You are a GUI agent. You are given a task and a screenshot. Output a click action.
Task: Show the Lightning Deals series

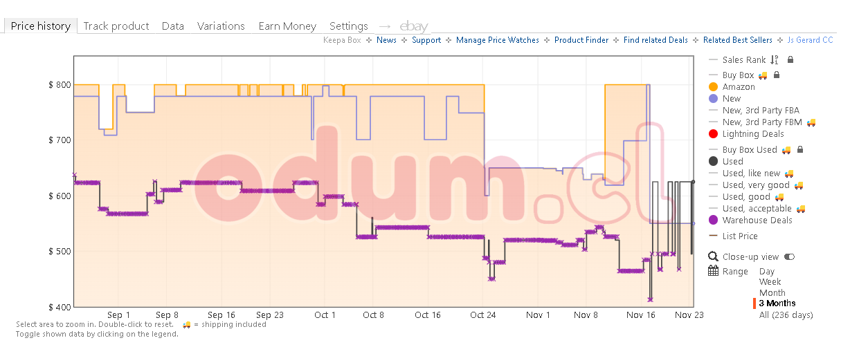point(714,134)
